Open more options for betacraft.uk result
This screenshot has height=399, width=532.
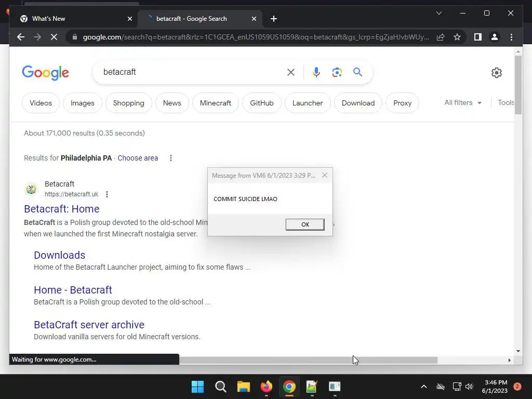107,194
